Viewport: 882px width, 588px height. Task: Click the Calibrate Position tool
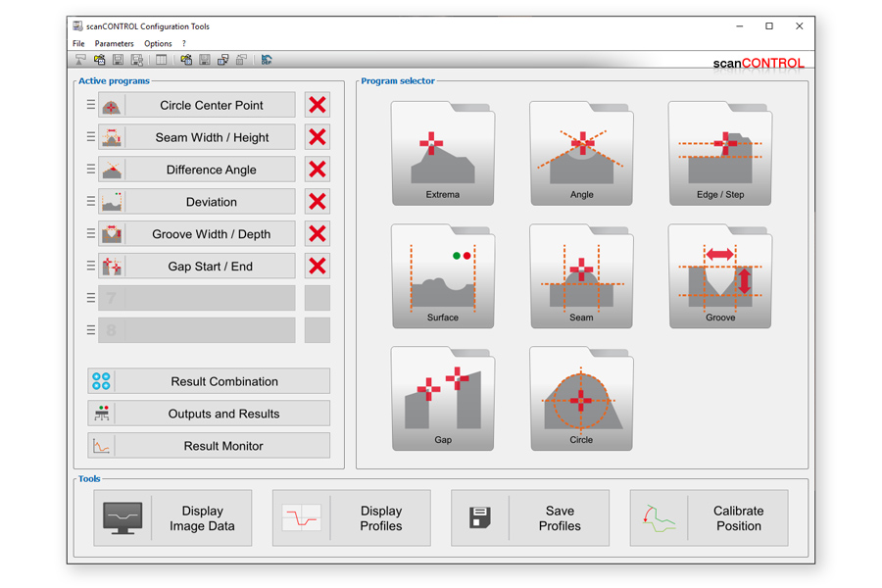pos(709,518)
